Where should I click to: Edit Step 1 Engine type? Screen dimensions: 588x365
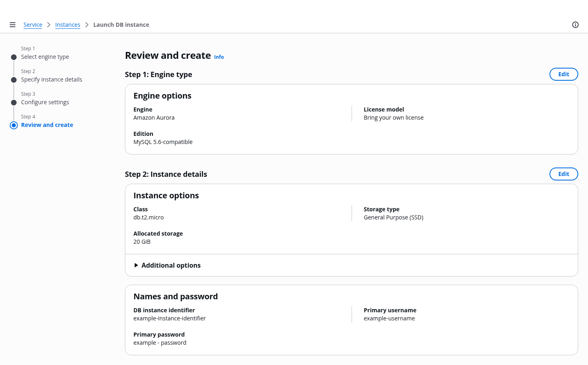[x=563, y=74]
